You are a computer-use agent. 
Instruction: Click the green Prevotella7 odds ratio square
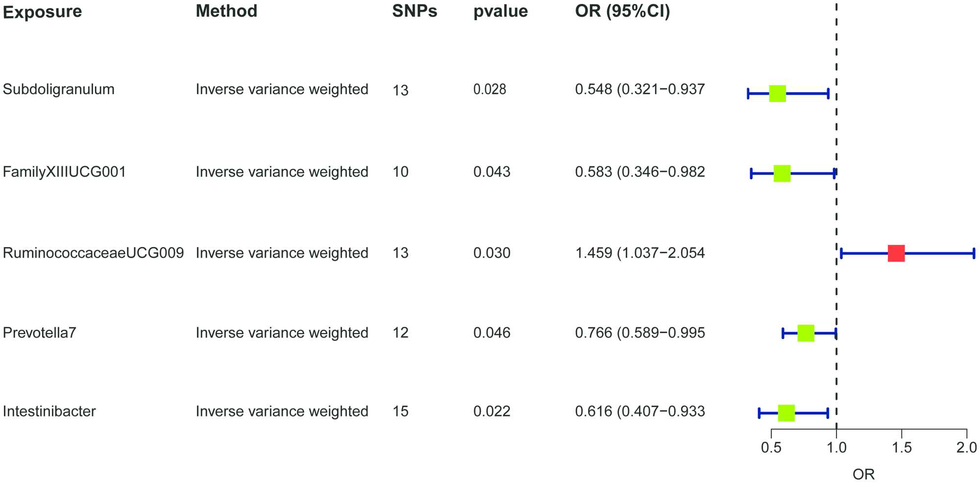click(x=806, y=334)
